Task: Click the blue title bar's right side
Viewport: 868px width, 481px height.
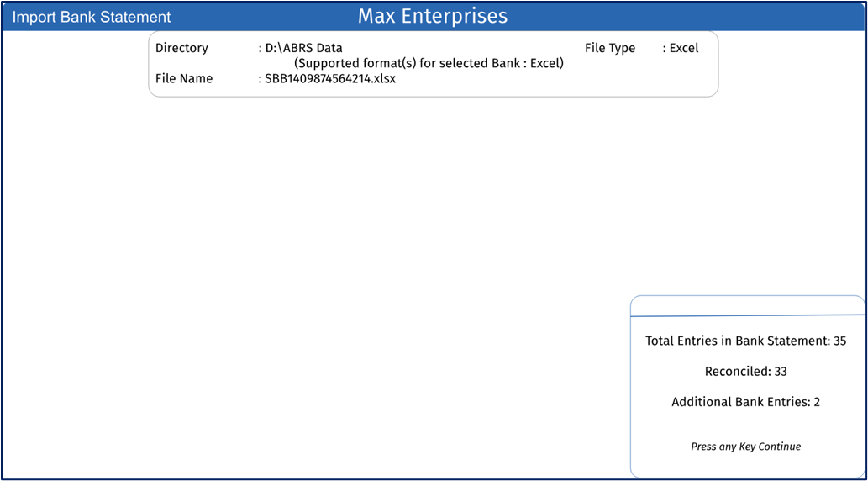Action: (714, 16)
